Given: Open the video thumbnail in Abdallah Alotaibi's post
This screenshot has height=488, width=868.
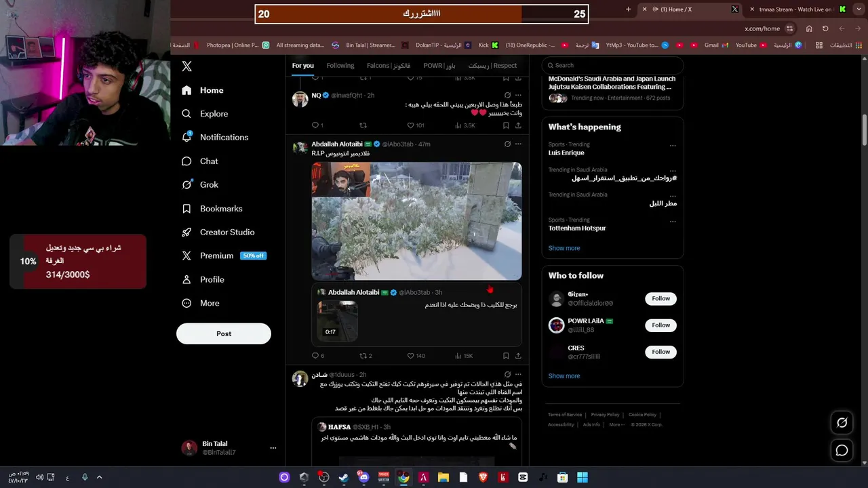Looking at the screenshot, I should pyautogui.click(x=416, y=220).
